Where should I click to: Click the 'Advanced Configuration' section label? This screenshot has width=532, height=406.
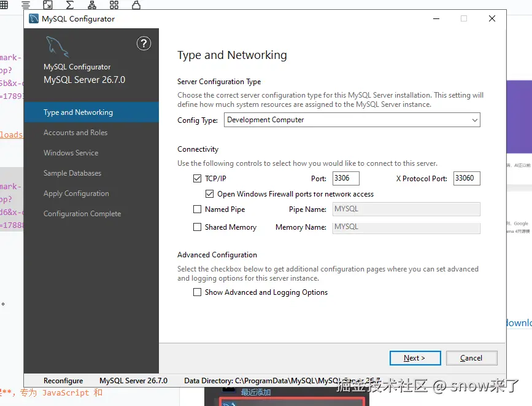(217, 255)
